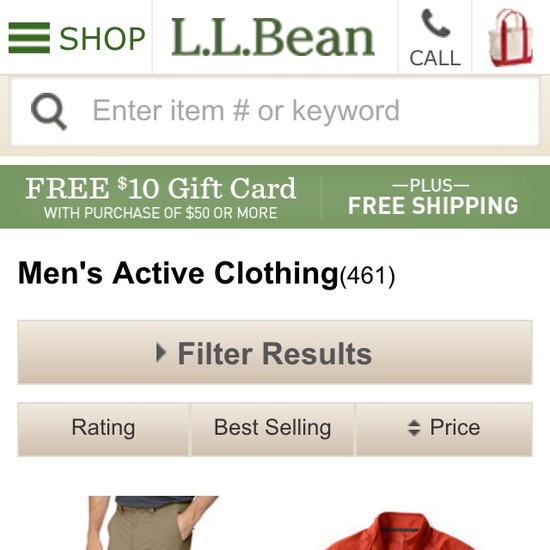Tap the with purchase of $50 text
550x550 pixels.
pos(161,213)
